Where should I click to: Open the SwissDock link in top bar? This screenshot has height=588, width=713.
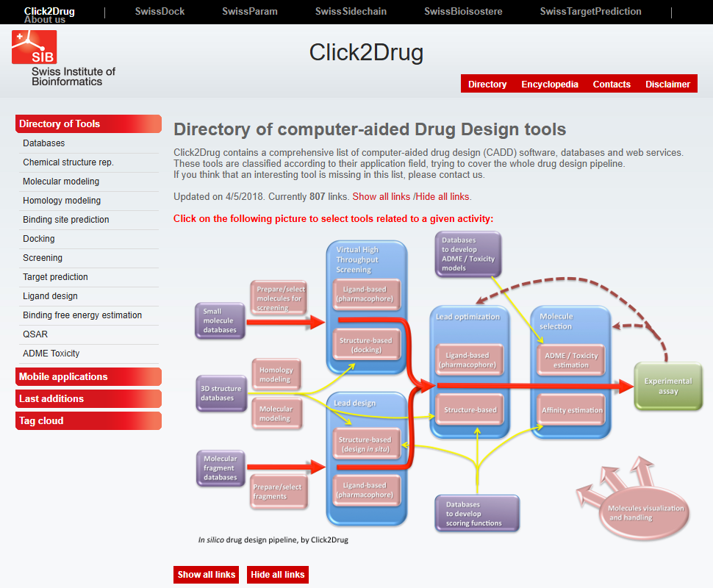[160, 11]
